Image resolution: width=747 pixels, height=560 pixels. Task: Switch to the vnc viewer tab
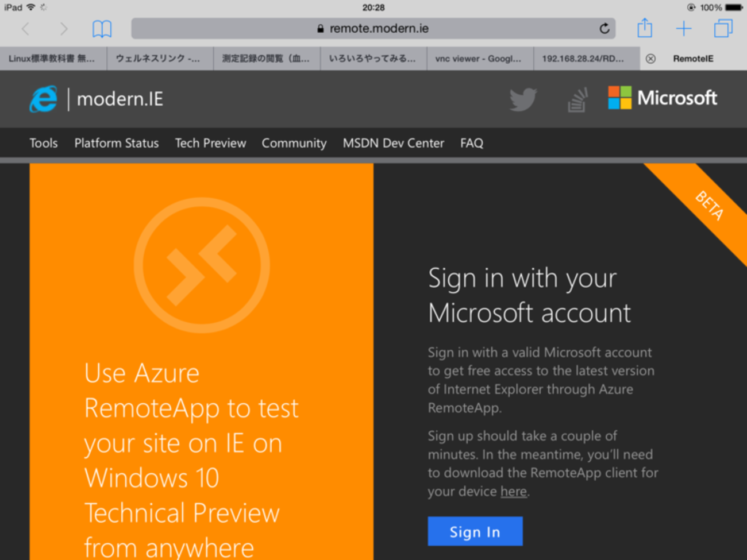coord(479,59)
